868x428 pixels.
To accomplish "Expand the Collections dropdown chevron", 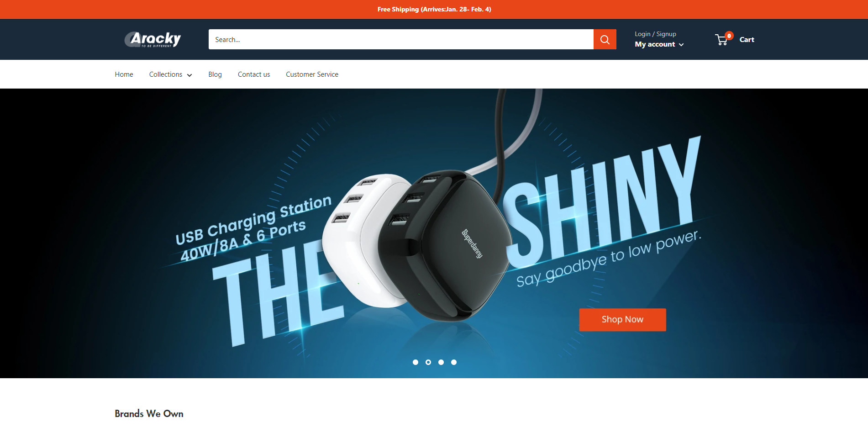I will (189, 75).
